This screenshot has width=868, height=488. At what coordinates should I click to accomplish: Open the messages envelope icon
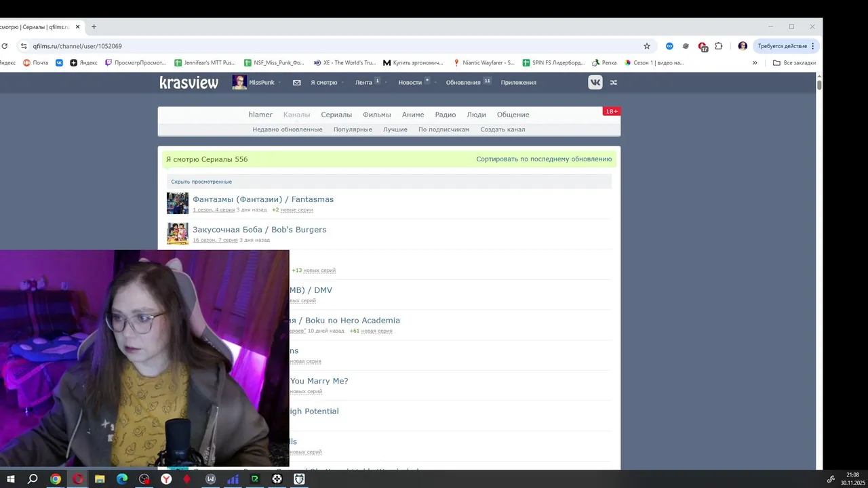296,83
